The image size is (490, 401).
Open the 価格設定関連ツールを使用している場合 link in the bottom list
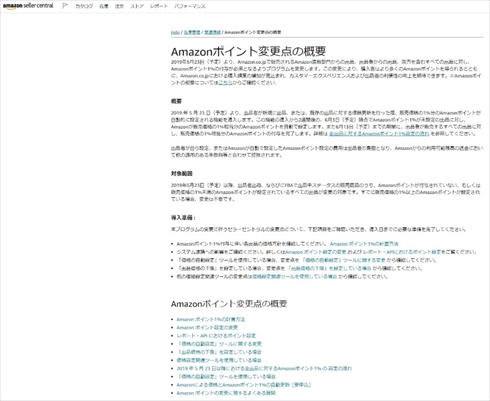point(219,360)
